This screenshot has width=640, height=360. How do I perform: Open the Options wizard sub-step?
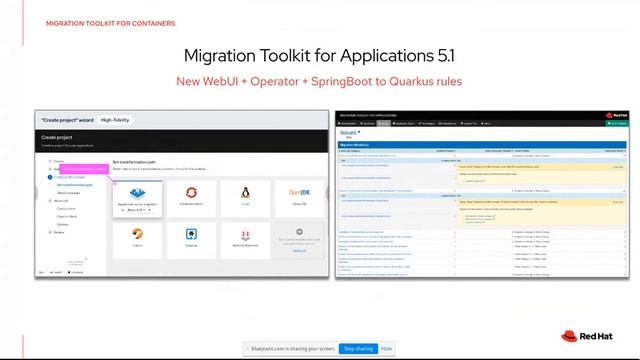coord(62,224)
